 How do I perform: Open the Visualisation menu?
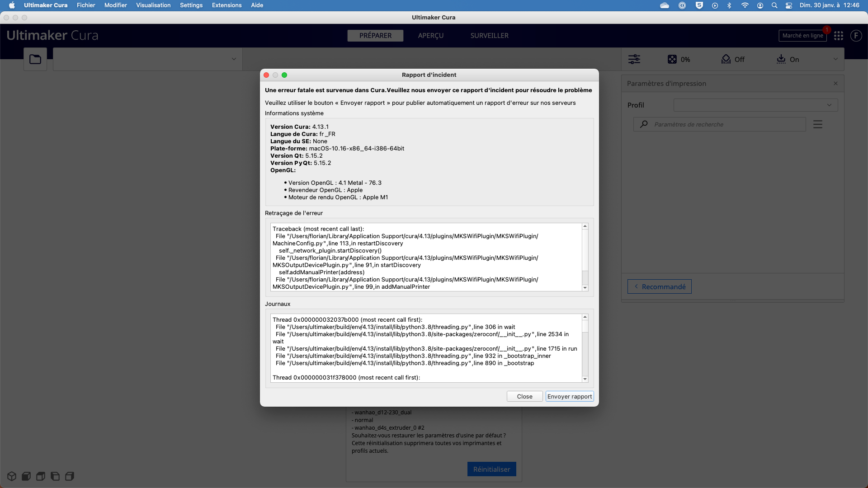point(153,5)
